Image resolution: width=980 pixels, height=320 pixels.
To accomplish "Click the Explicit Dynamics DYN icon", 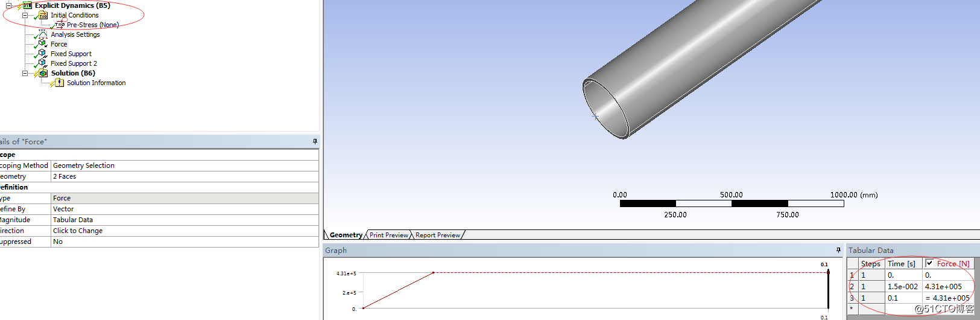I will [x=27, y=5].
